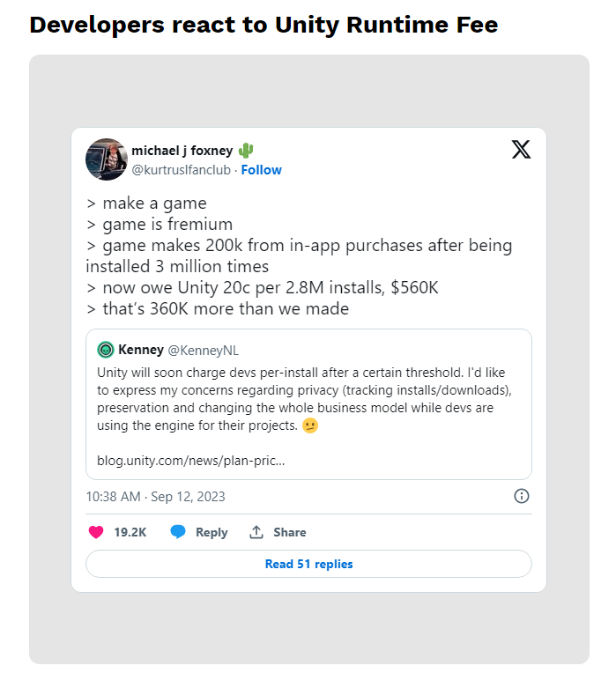Image resolution: width=616 pixels, height=673 pixels.
Task: Click the Kenney display name in quote
Action: pyautogui.click(x=140, y=350)
